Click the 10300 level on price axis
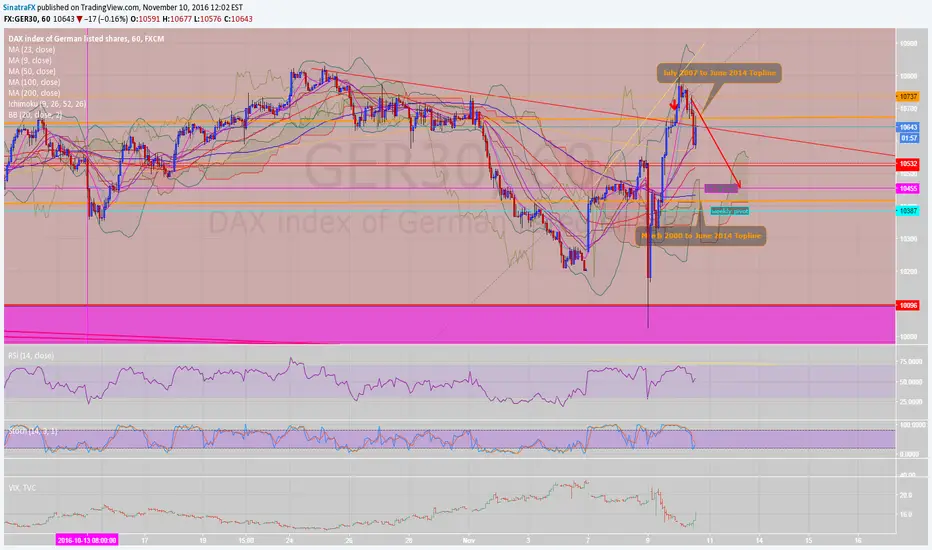Viewport: 932px width, 550px height. point(908,239)
